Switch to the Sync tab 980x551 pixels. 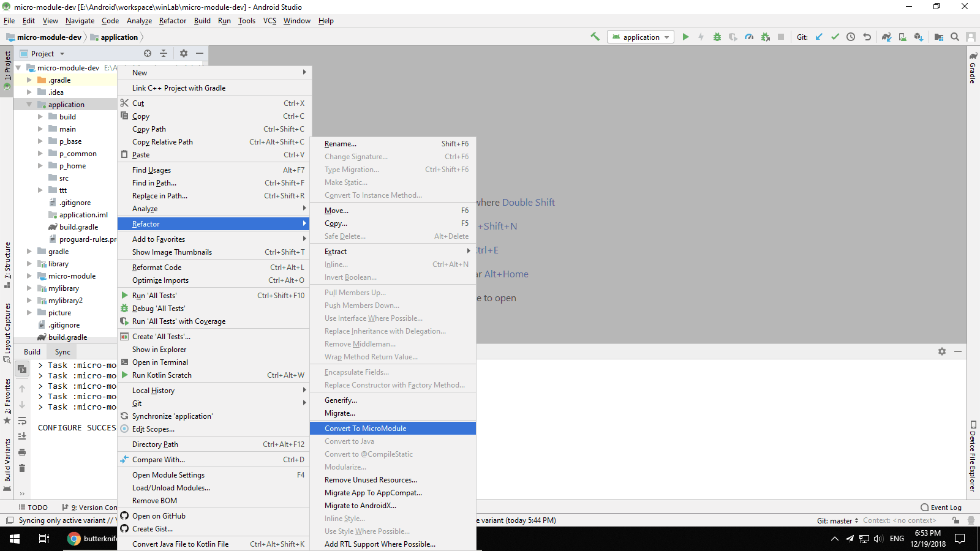click(x=62, y=352)
